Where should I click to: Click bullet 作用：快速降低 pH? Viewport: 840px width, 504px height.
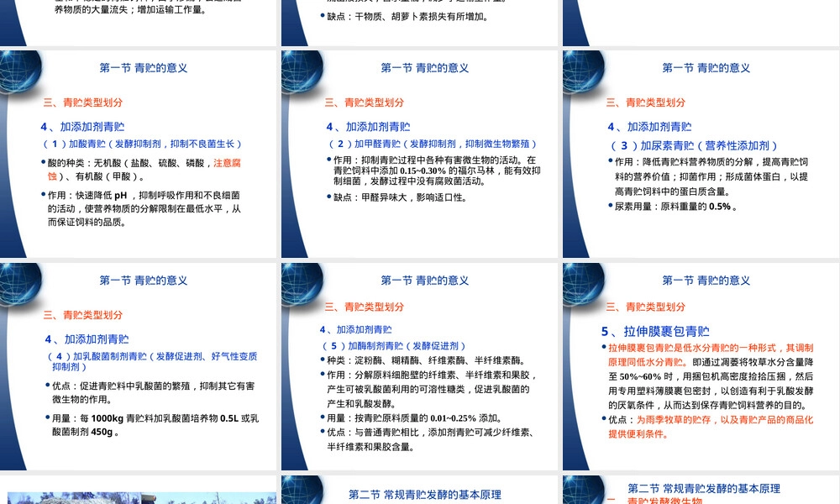(144, 208)
